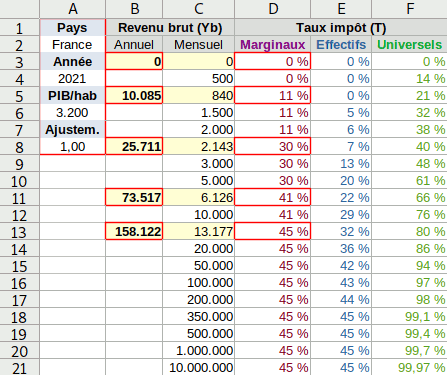Screen dimensions: 447x375
Task: Select effective rate '13 %' cell
Action: (341, 163)
